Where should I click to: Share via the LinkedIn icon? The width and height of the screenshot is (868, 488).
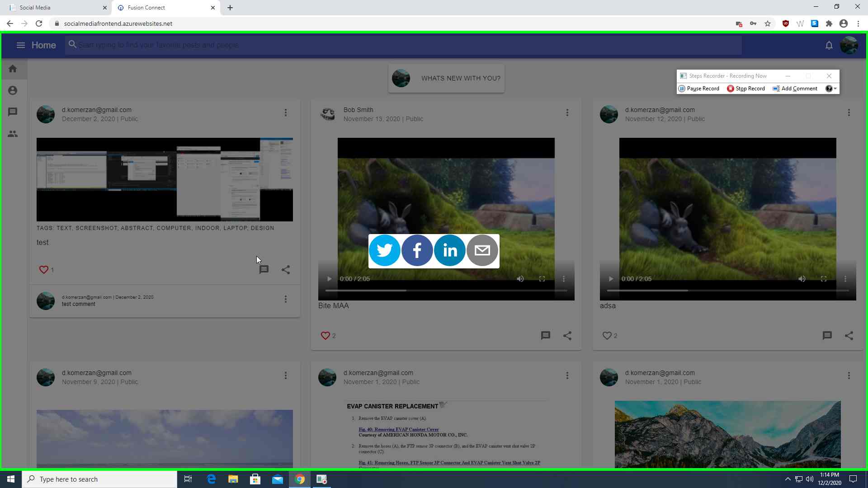pos(450,250)
